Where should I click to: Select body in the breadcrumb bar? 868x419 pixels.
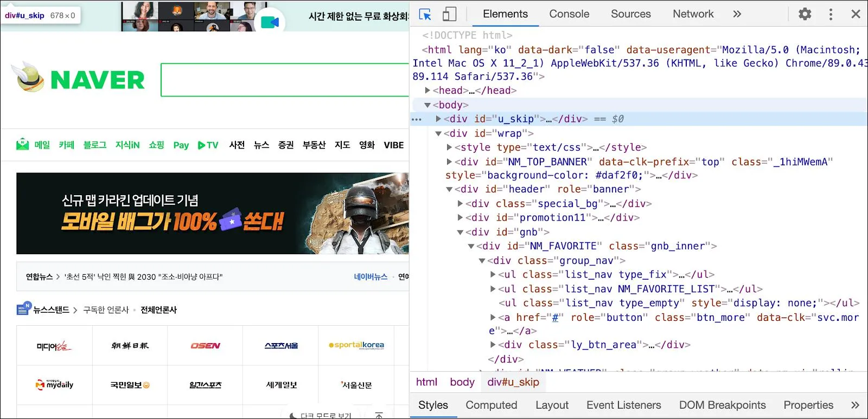(462, 382)
